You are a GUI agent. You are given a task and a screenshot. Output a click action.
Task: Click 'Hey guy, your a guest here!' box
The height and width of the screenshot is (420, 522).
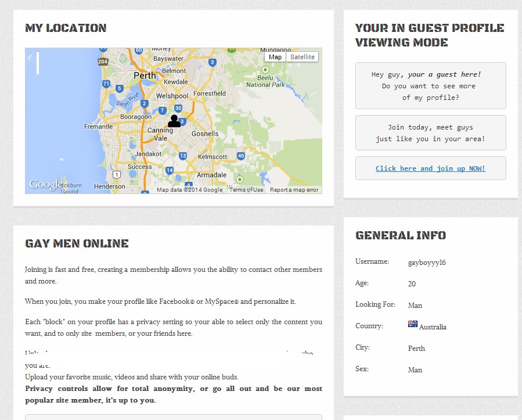tap(430, 85)
